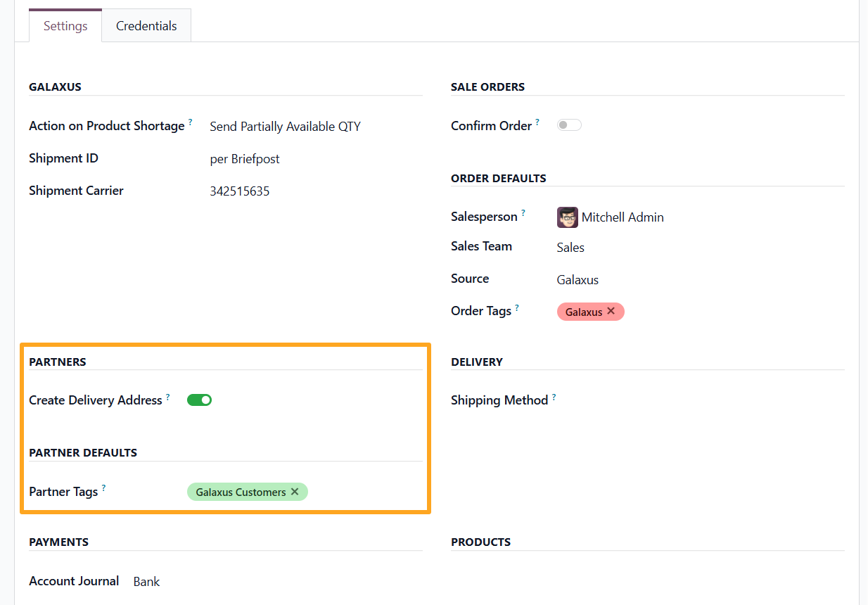Switch to the Credentials tab
Screen dimensions: 868x605
146,26
